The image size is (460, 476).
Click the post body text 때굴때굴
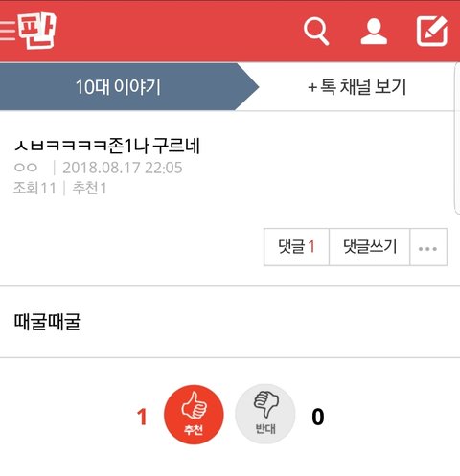click(x=47, y=322)
